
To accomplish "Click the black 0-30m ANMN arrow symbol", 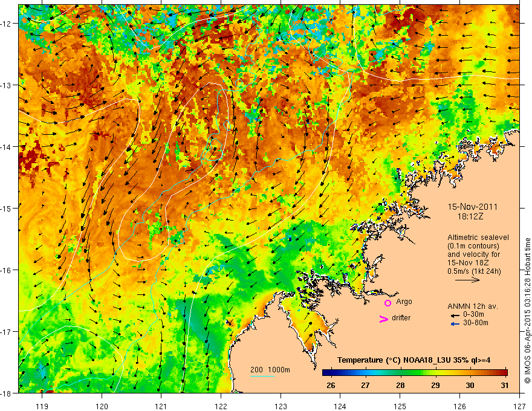I will click(455, 315).
